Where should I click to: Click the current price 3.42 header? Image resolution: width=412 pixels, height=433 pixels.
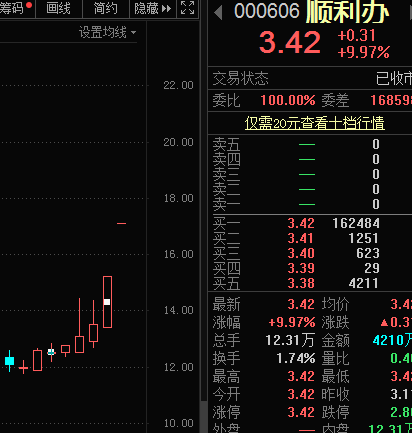click(290, 42)
